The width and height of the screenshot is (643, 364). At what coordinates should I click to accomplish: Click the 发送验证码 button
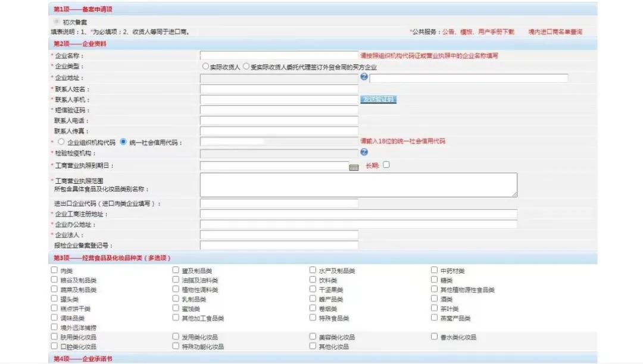pos(379,98)
